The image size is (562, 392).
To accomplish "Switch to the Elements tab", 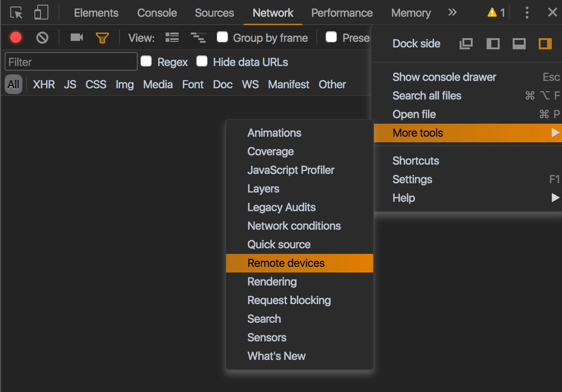I will point(96,13).
